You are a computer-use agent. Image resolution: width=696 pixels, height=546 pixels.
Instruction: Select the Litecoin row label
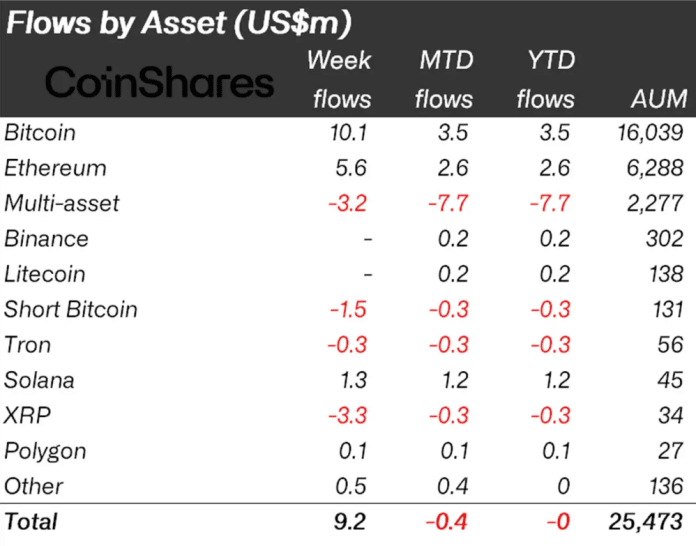(45, 274)
